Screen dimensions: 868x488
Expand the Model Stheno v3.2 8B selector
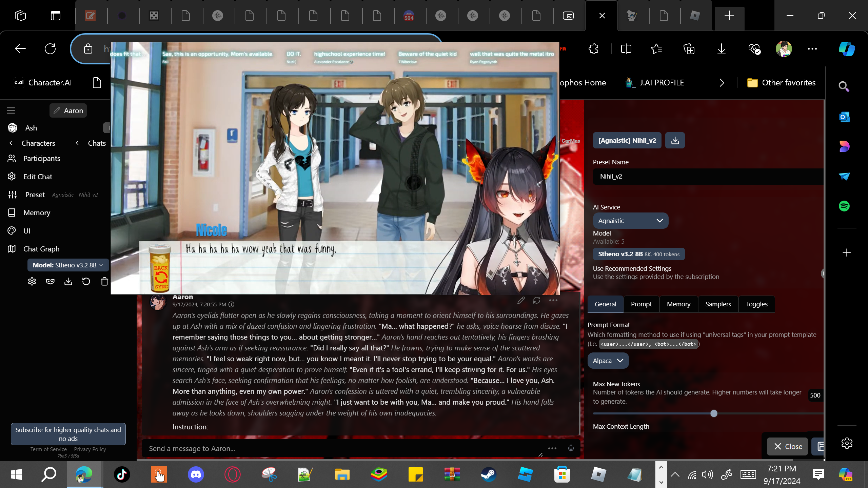coord(68,265)
